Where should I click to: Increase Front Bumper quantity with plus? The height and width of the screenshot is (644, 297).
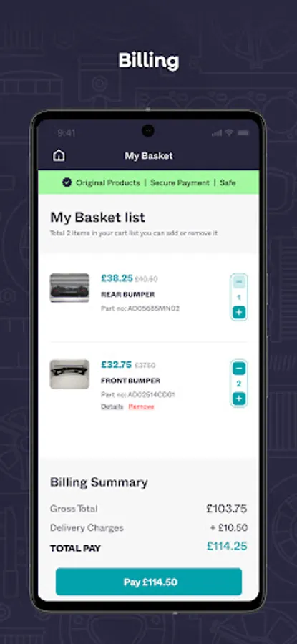point(239,399)
